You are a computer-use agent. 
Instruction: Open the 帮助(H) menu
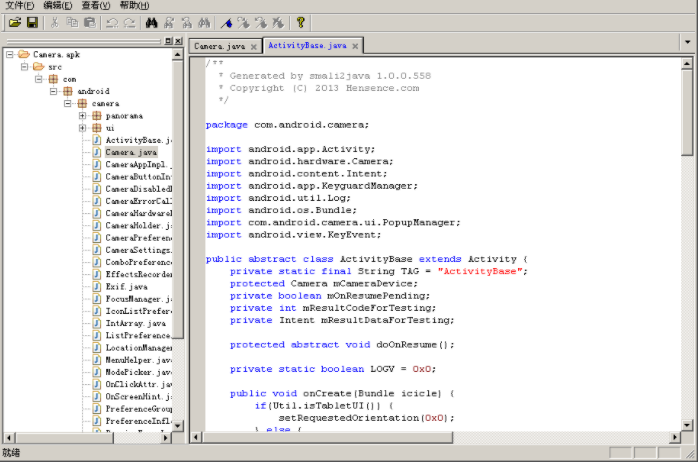[x=134, y=6]
